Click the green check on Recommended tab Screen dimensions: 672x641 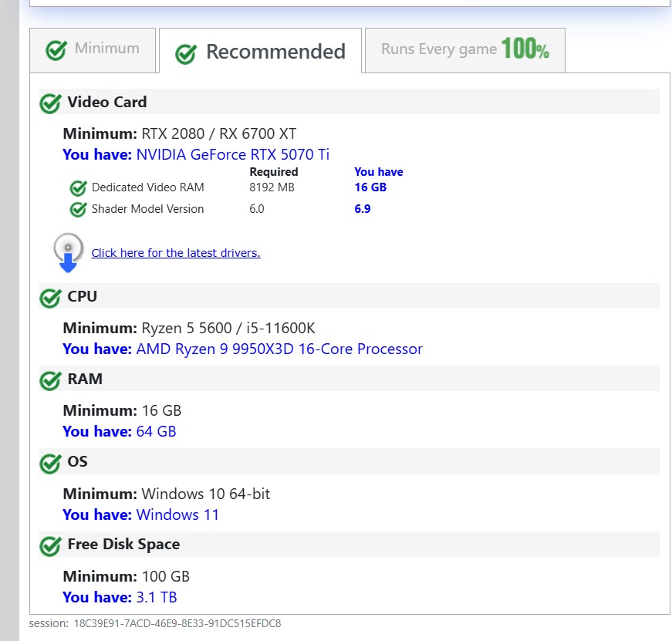pos(186,54)
